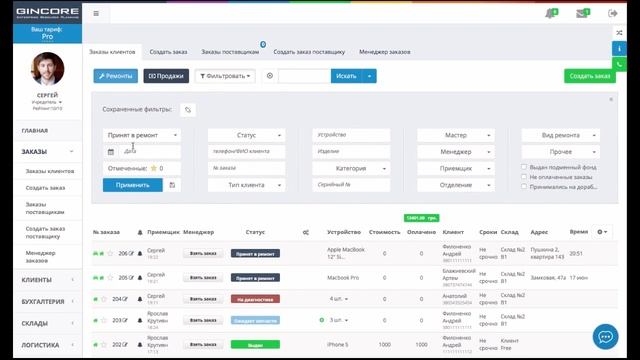Screen dimensions: 640x360
Task: Expand СКЛАДЫ sidebar section
Action: [47, 323]
